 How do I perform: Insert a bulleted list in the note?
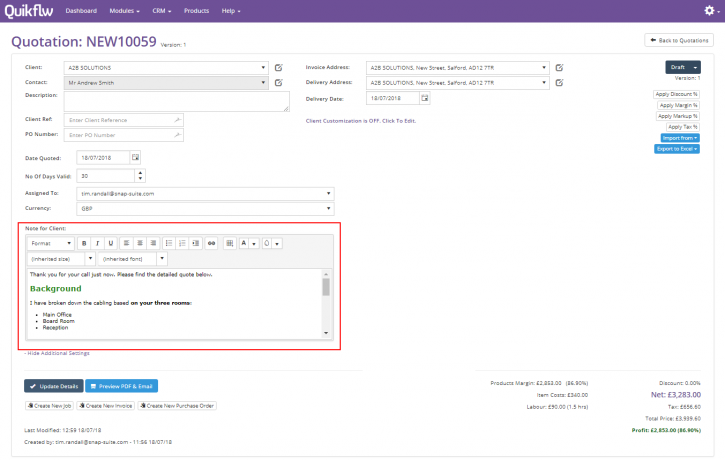point(169,243)
